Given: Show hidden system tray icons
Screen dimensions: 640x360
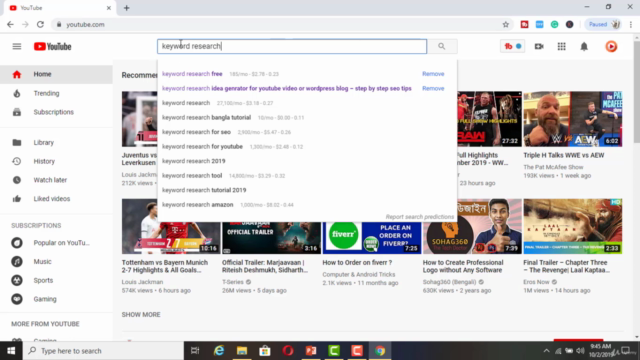Looking at the screenshot, I should pos(546,351).
